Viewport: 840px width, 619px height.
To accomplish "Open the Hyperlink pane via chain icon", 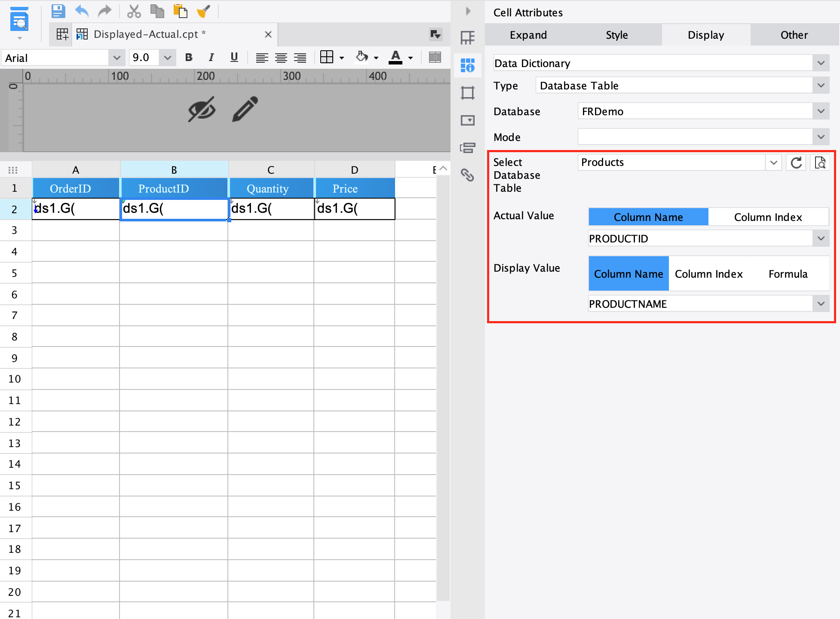I will (x=467, y=176).
